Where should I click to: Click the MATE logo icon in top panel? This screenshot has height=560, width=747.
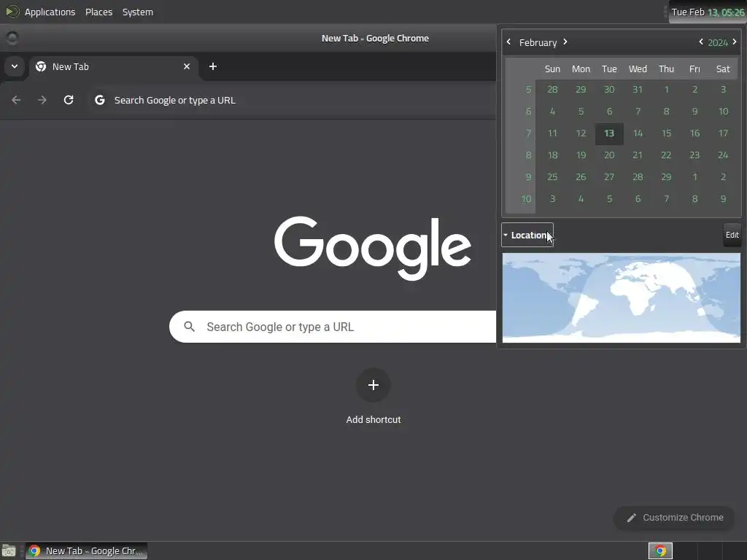tap(12, 12)
